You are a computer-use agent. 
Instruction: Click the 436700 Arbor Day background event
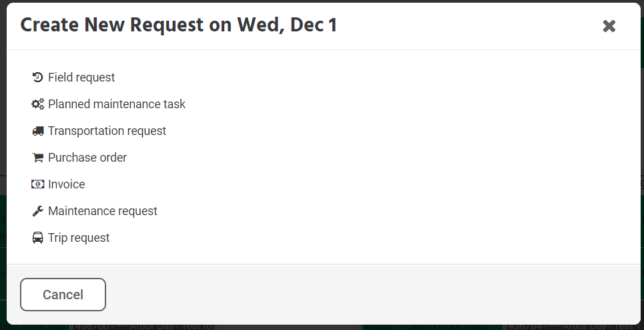coord(143,327)
